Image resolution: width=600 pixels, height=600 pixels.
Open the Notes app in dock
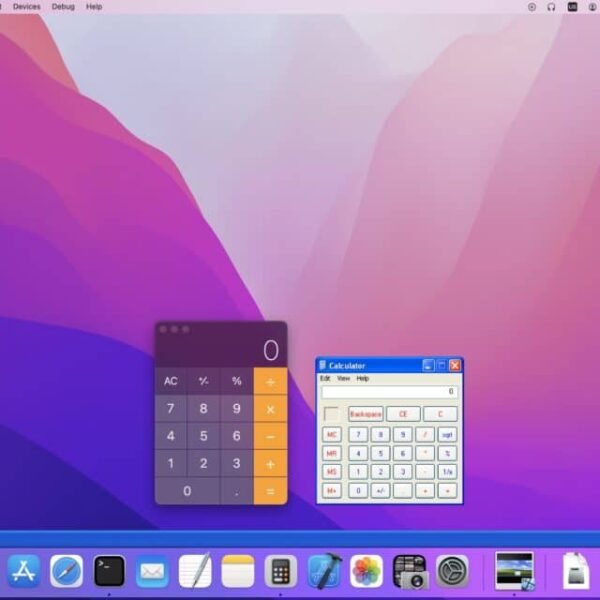(x=238, y=571)
